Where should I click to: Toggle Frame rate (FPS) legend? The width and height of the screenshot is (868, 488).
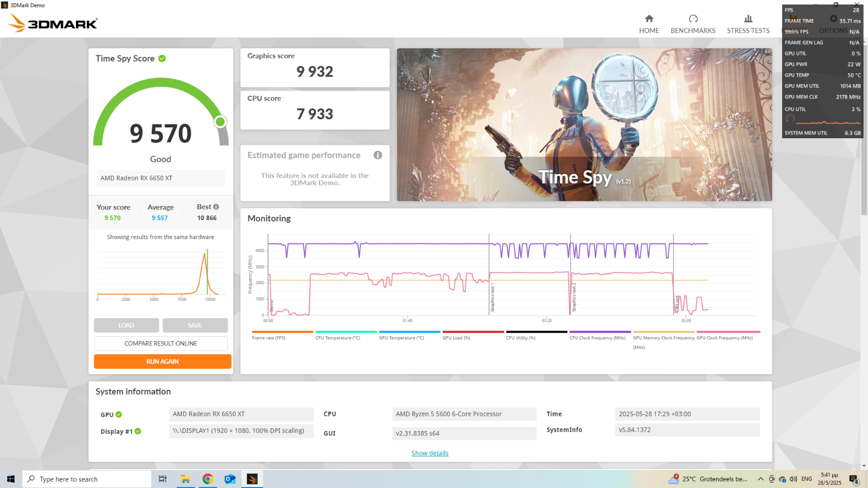(283, 335)
